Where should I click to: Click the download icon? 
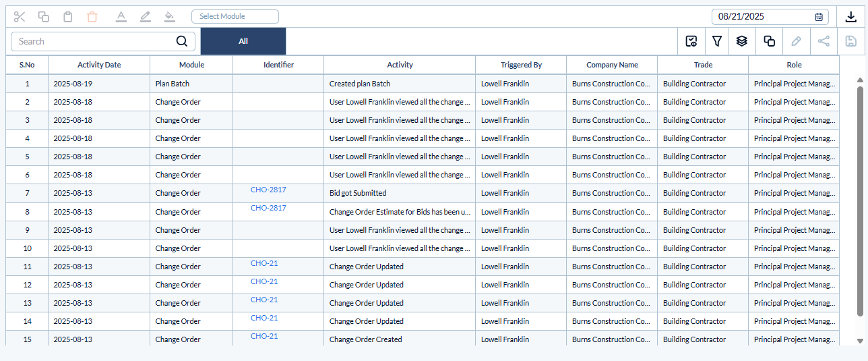click(x=850, y=17)
